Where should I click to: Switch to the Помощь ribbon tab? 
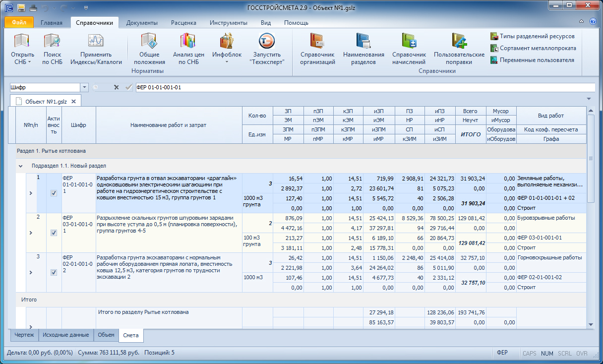pyautogui.click(x=296, y=23)
